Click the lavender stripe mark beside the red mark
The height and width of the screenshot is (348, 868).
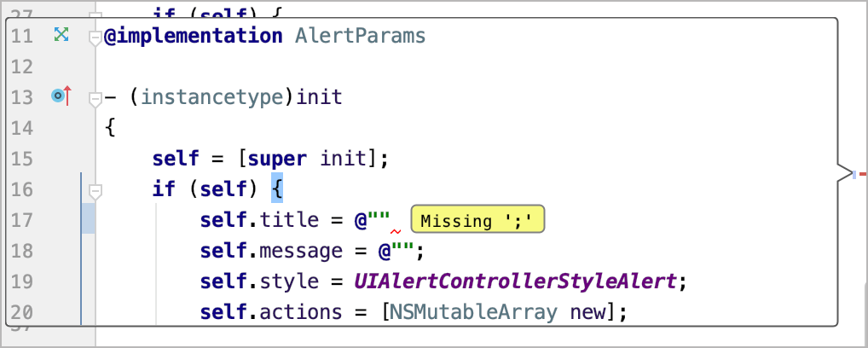click(x=854, y=175)
